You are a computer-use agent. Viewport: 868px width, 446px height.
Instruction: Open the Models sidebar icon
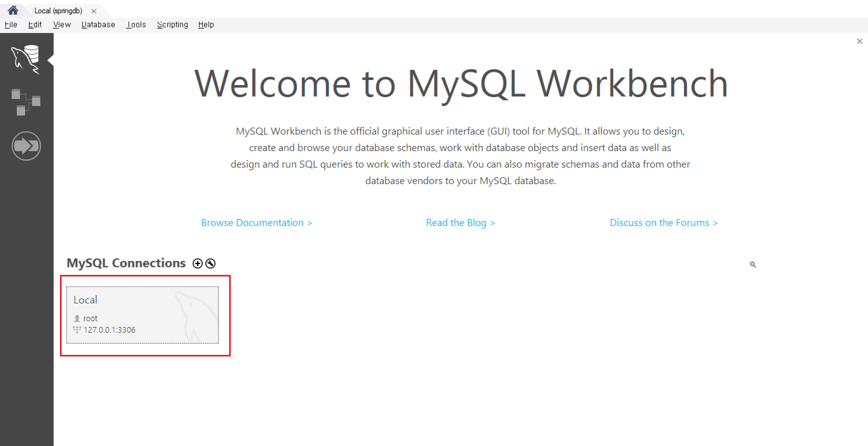26,102
